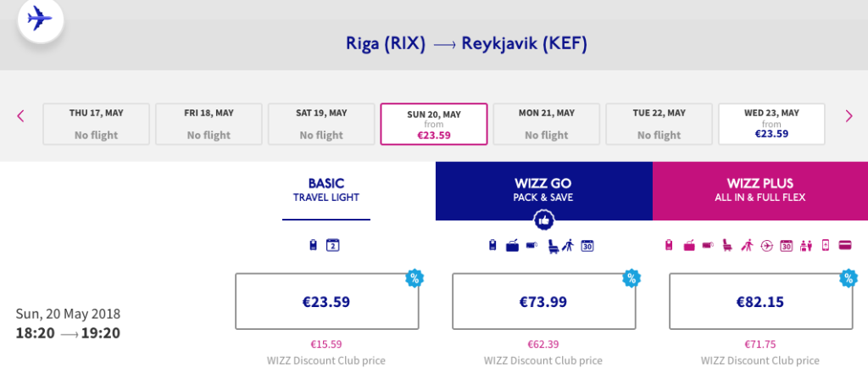Select the WIZZ GO Pack & Save tab

pyautogui.click(x=543, y=190)
